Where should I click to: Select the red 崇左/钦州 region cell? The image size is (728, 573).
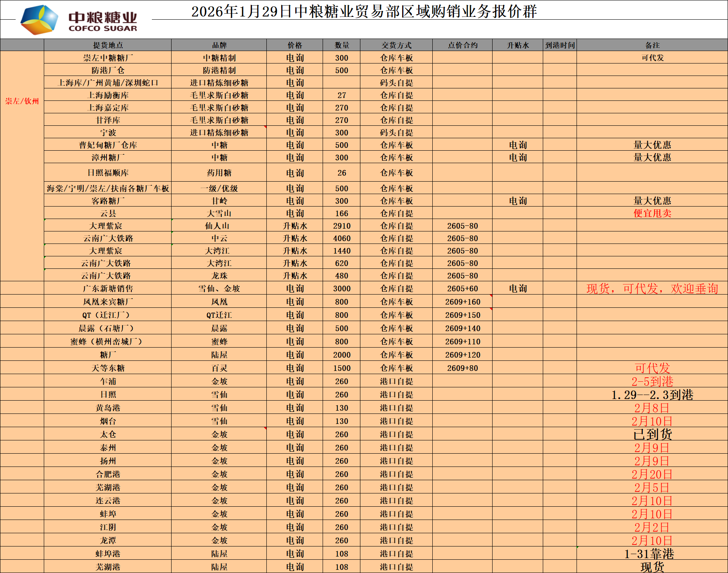22,101
